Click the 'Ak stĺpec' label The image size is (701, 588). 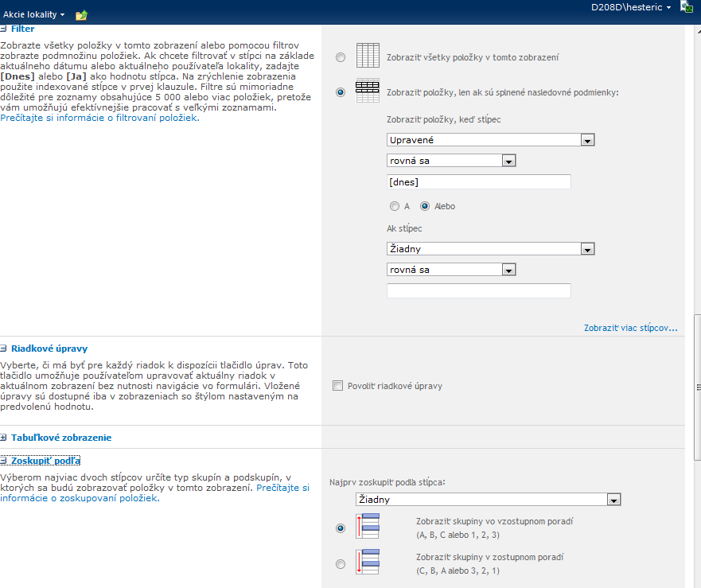404,228
